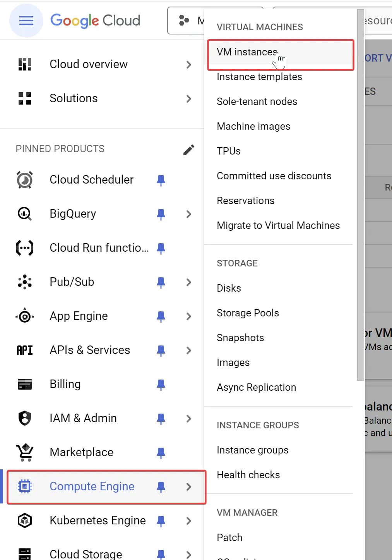Unpin Cloud Scheduler from pinned products
This screenshot has height=560, width=392.
(x=161, y=180)
